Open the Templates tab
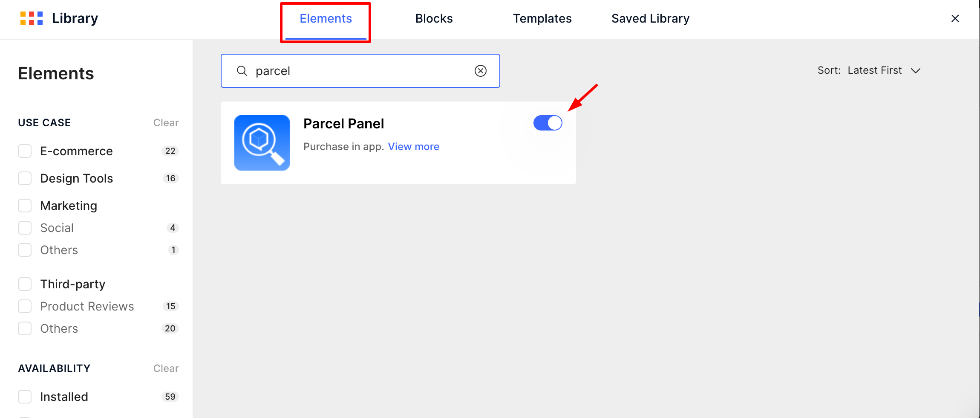Viewport: 980px width, 418px height. pyautogui.click(x=542, y=19)
